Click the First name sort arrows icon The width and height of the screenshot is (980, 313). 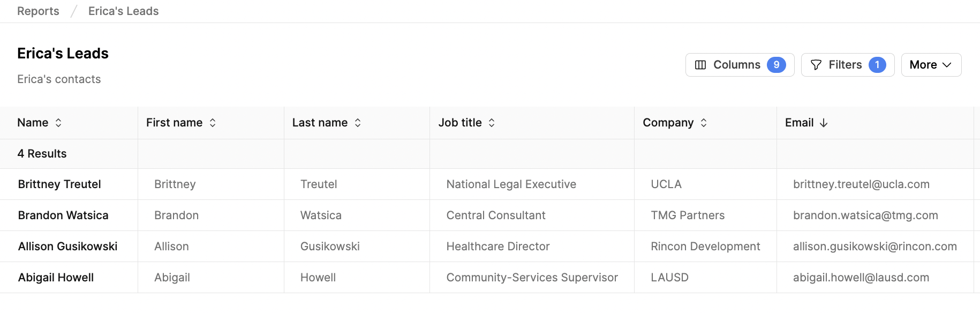(213, 123)
